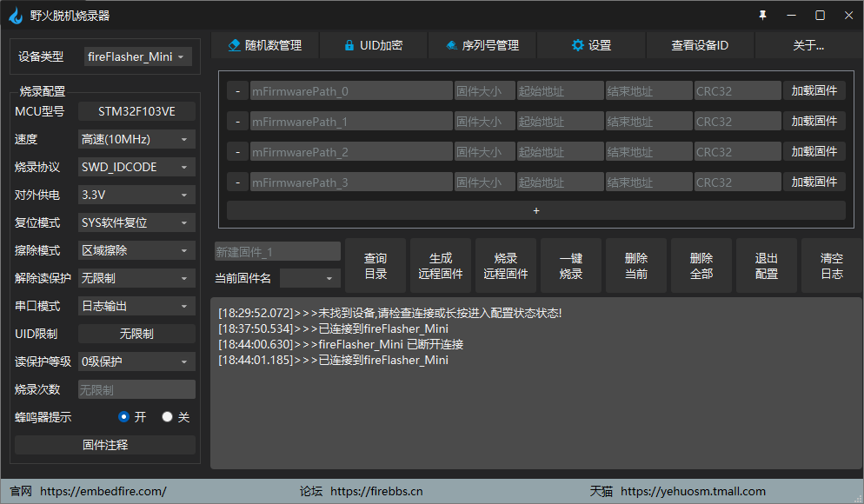Viewport: 864px width, 504px height.
Task: Open the 速度 高速(10MHz) dropdown
Action: [x=136, y=139]
